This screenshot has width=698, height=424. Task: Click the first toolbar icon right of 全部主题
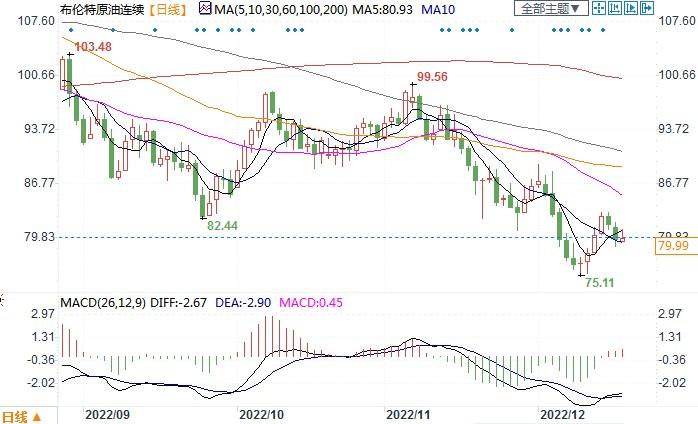597,9
